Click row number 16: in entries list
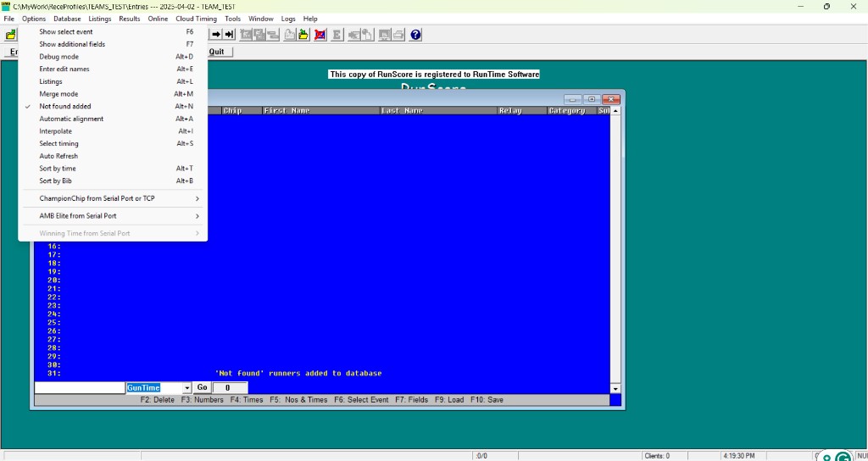Image resolution: width=868 pixels, height=461 pixels. tap(54, 247)
